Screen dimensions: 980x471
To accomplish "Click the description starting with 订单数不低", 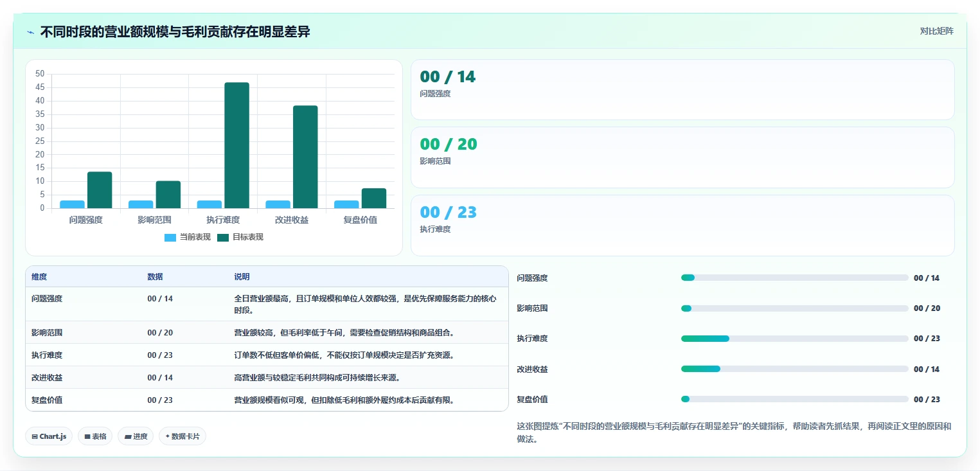I will tap(344, 355).
